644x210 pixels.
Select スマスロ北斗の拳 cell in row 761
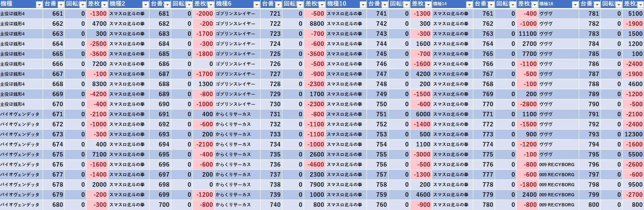(453, 14)
